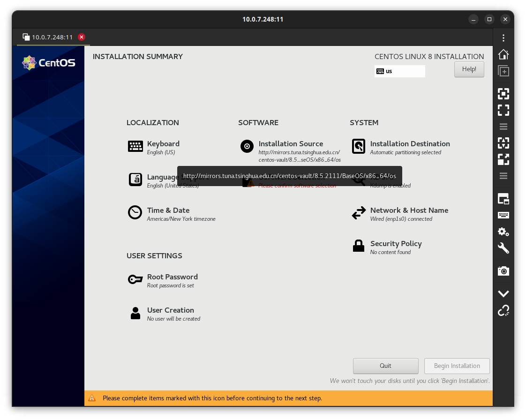Open the three-dot menu in sidebar
Image resolution: width=526 pixels, height=420 pixels.
tap(503, 38)
